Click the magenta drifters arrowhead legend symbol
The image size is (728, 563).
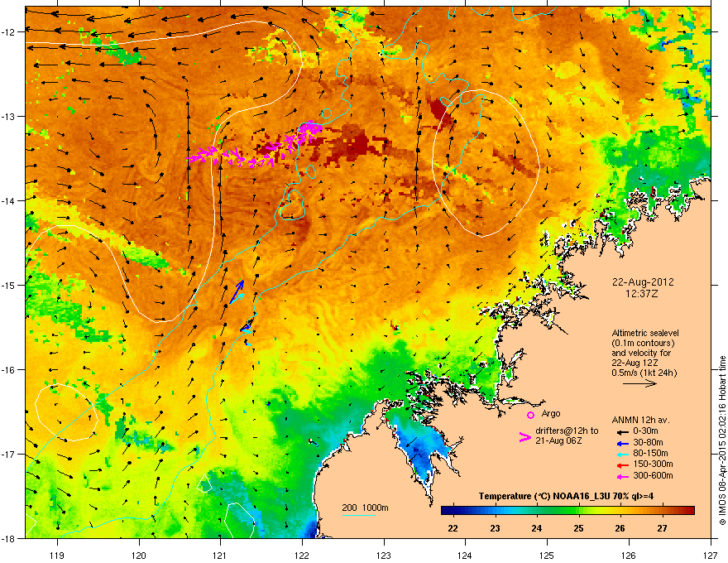[524, 437]
